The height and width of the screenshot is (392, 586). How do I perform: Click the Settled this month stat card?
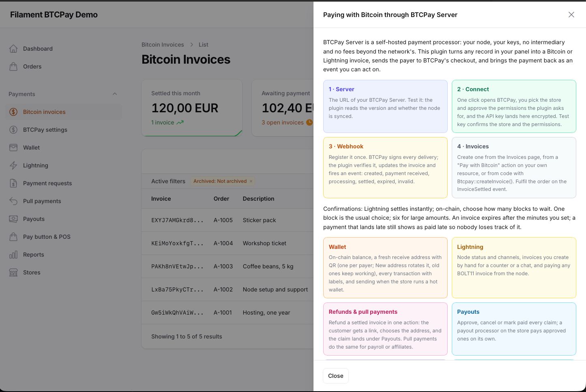(192, 108)
